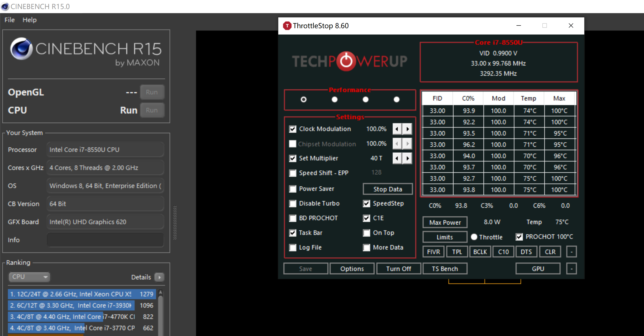The width and height of the screenshot is (644, 336).
Task: Click the minus button beside GPU
Action: tap(571, 269)
